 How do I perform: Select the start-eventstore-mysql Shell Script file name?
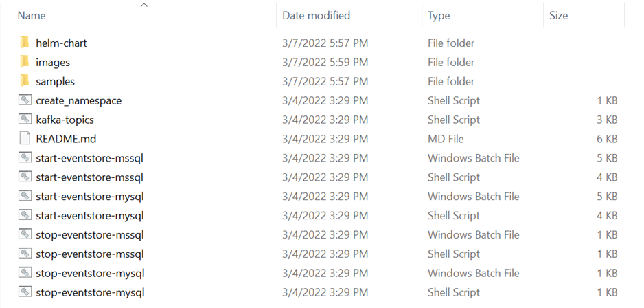[89, 216]
